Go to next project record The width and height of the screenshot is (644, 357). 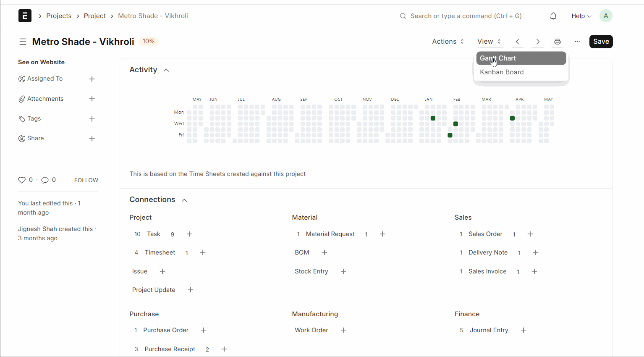538,42
